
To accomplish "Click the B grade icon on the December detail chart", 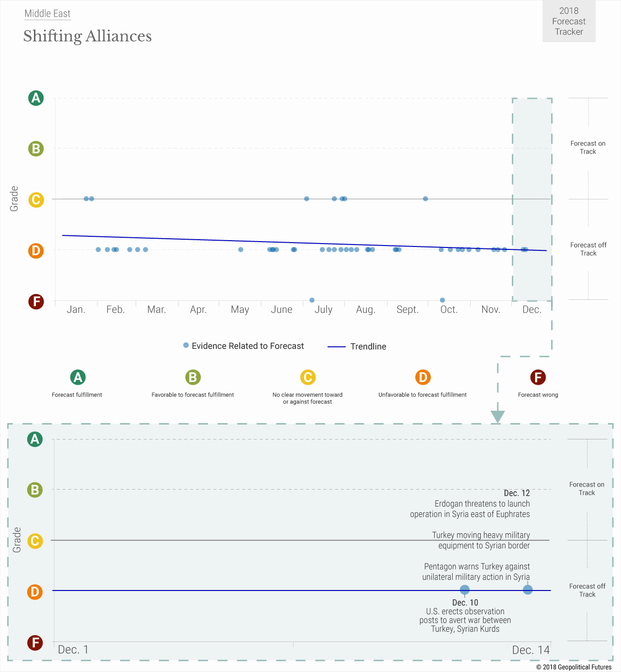I will [x=35, y=490].
